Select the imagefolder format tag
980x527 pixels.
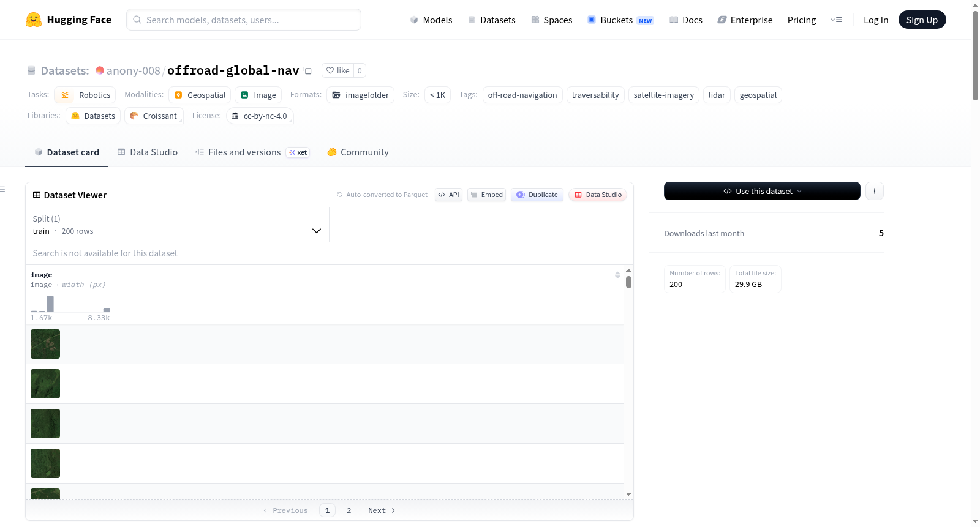pos(360,95)
